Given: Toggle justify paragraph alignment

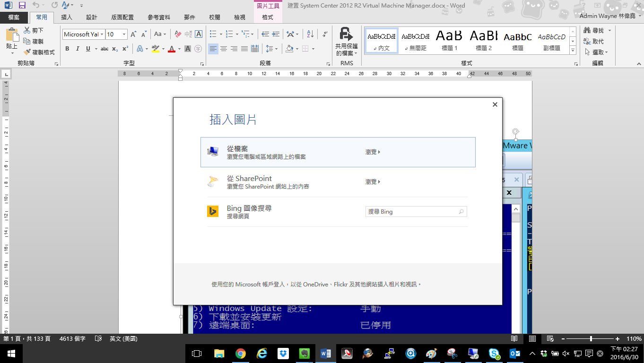Looking at the screenshot, I should pos(244,49).
